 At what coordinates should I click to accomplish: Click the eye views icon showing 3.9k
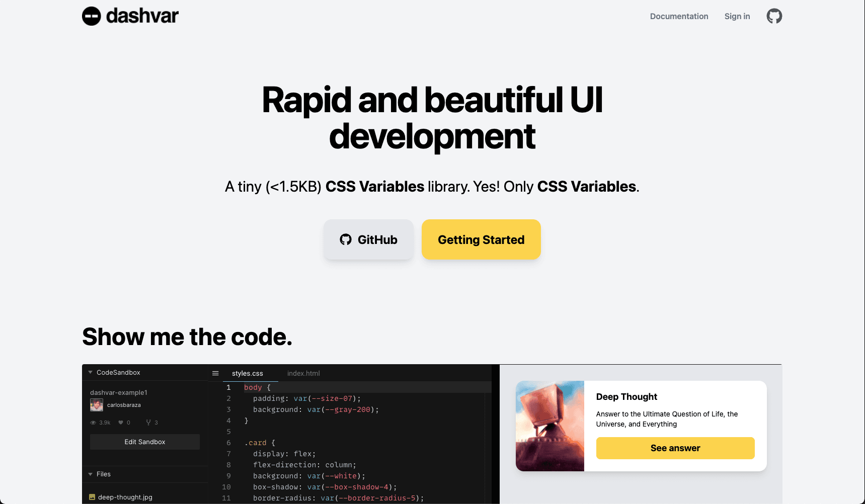93,423
